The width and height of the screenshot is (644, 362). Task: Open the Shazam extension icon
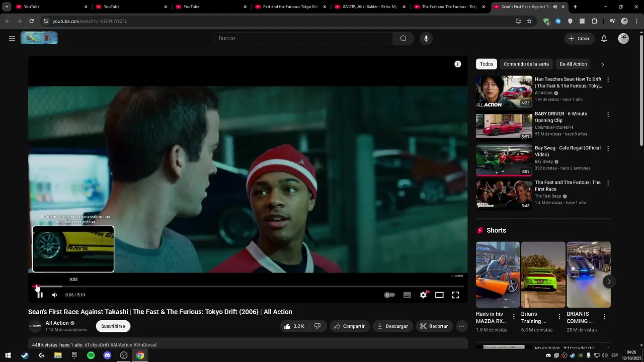(558, 21)
